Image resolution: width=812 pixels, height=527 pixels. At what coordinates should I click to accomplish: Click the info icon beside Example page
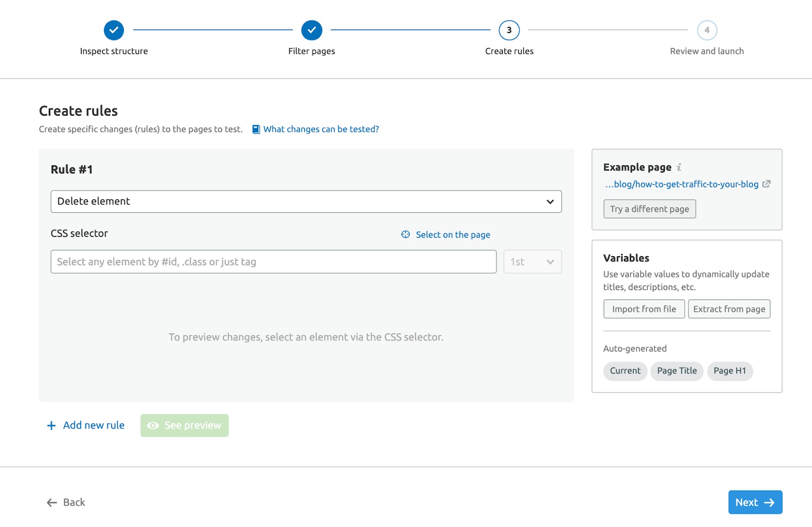(679, 167)
